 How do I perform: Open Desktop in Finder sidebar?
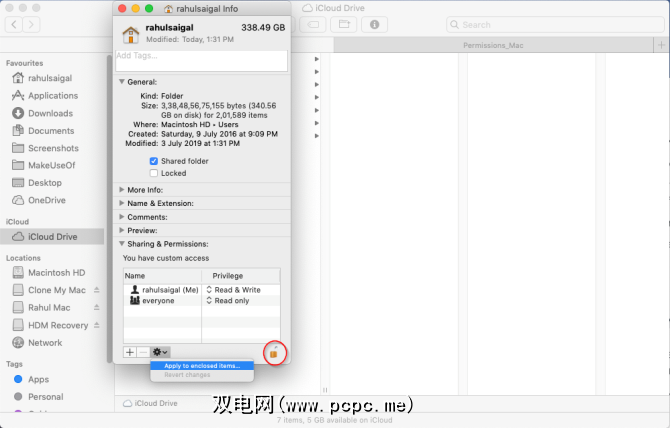coord(37,183)
